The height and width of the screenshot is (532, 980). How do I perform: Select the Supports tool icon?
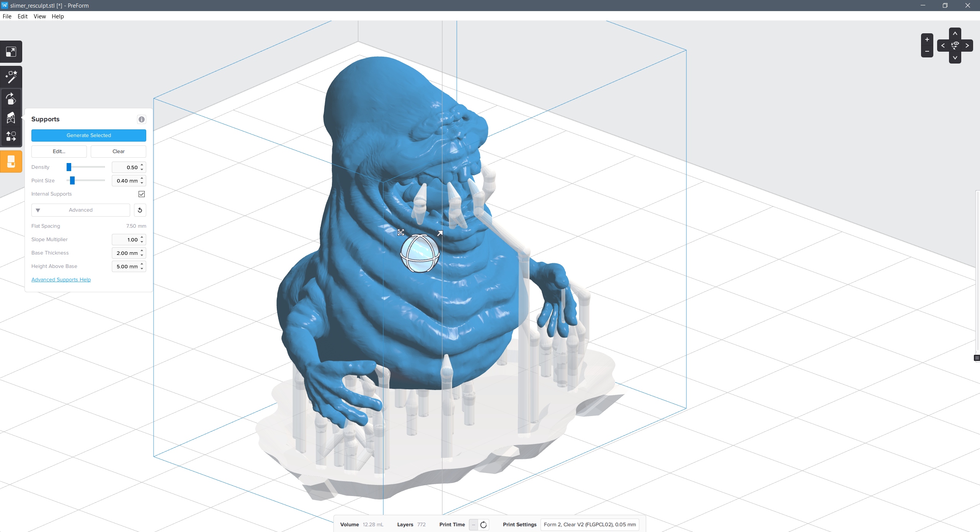click(x=11, y=118)
